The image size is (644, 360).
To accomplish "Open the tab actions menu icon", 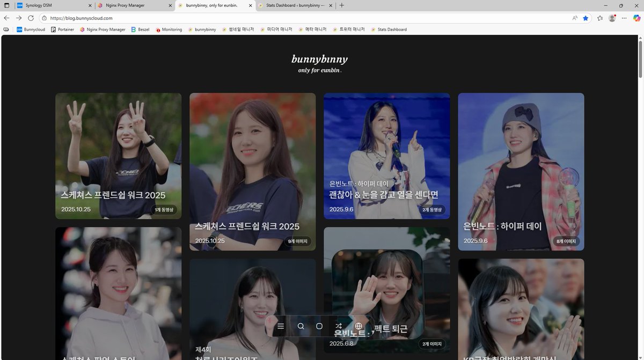I will [x=6, y=5].
